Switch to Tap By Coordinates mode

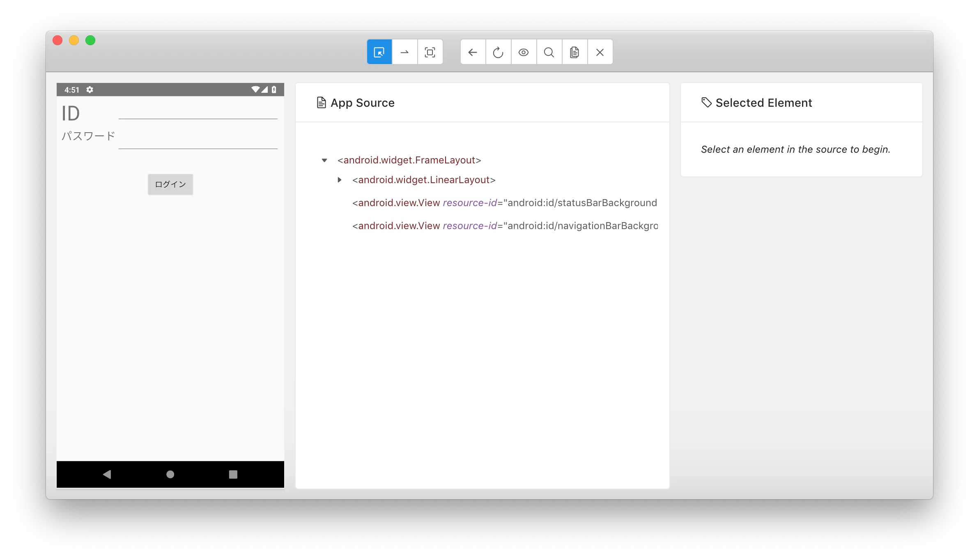coord(430,52)
